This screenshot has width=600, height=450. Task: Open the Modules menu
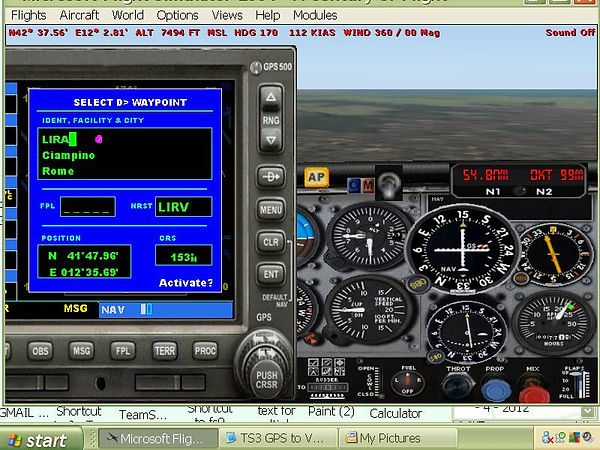coord(315,15)
